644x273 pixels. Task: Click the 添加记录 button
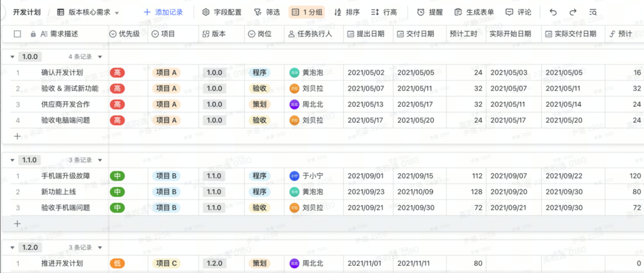click(164, 12)
